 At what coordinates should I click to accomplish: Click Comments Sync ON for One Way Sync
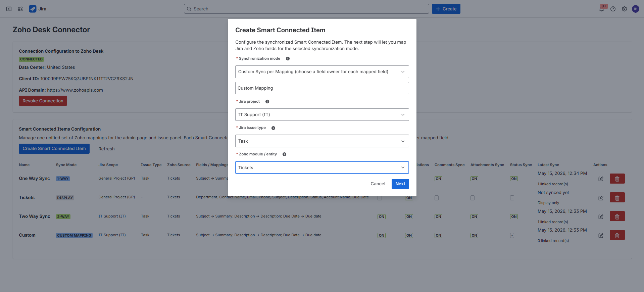pos(438,179)
